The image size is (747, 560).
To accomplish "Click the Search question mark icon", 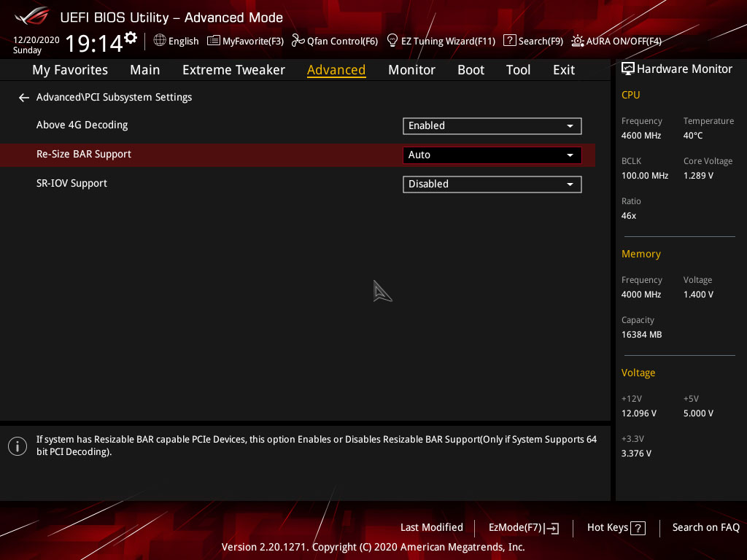I will click(509, 41).
